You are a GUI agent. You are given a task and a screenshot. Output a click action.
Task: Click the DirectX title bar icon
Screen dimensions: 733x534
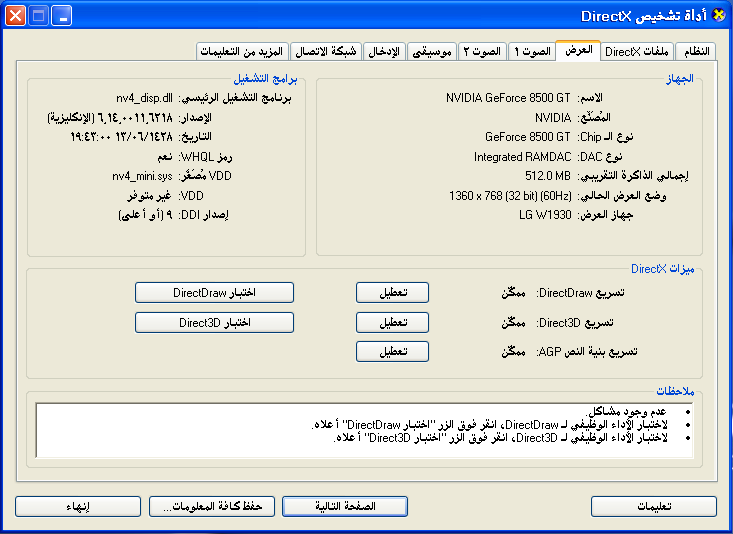719,15
